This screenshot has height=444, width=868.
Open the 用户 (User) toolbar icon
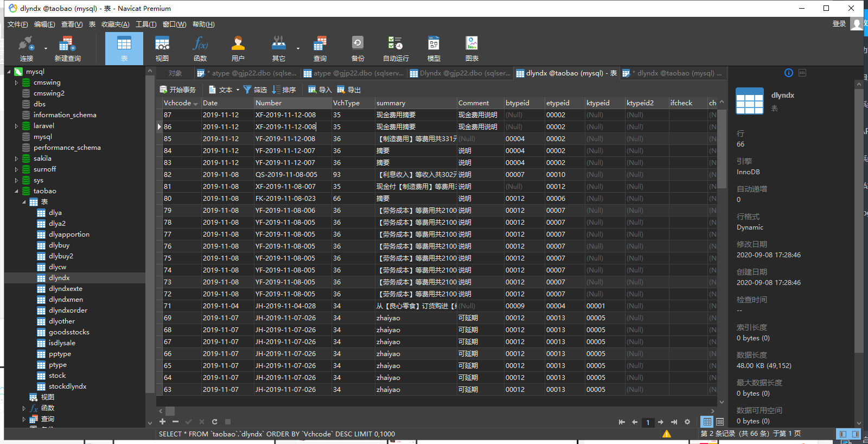pyautogui.click(x=238, y=49)
